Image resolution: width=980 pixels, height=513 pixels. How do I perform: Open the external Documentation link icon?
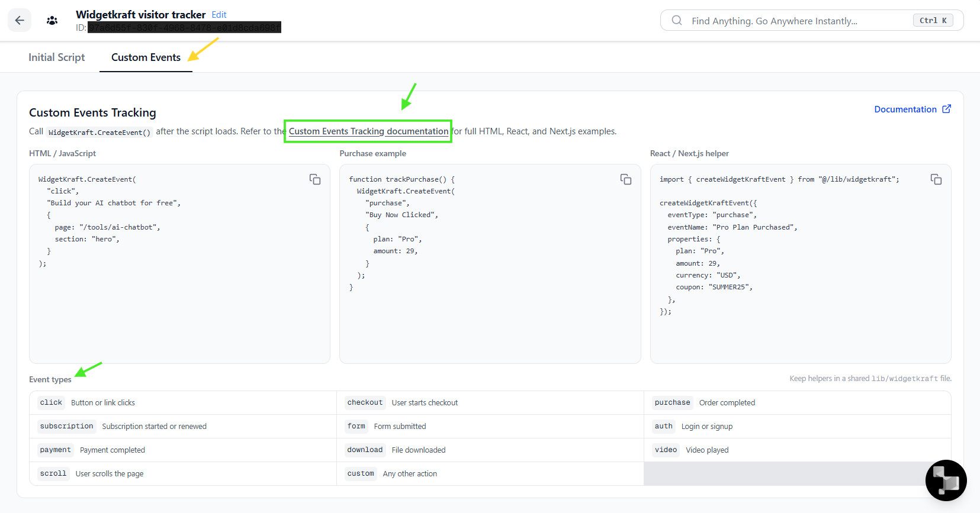click(x=946, y=109)
